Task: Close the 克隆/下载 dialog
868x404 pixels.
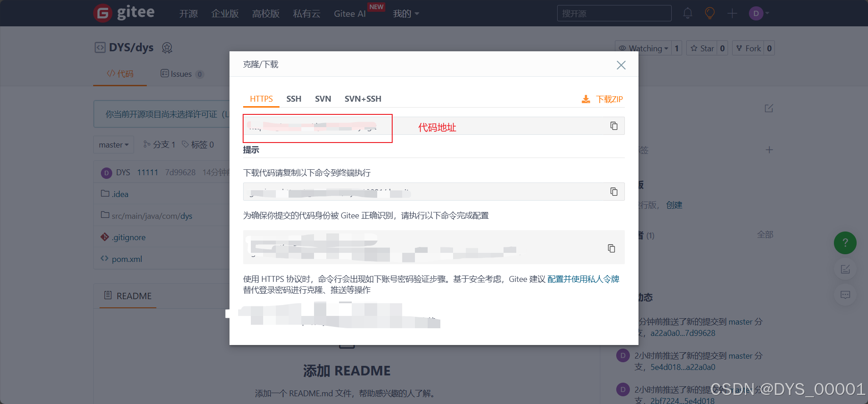Action: point(621,65)
